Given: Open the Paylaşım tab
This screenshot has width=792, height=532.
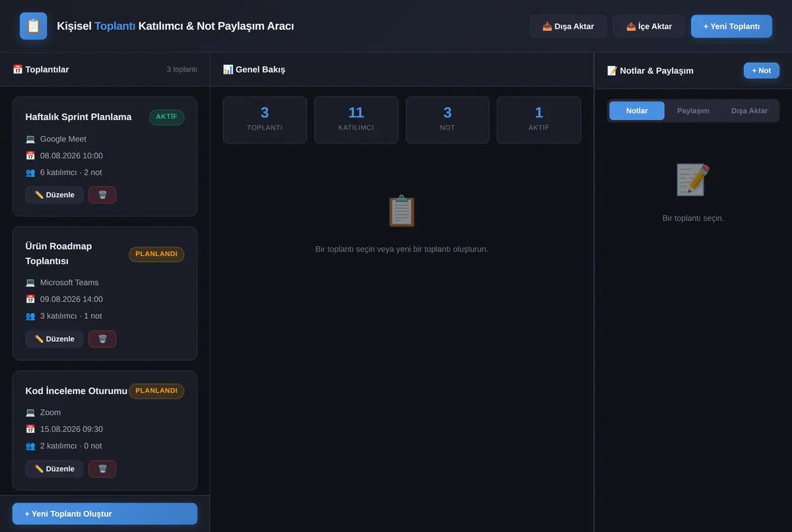Looking at the screenshot, I should point(693,111).
